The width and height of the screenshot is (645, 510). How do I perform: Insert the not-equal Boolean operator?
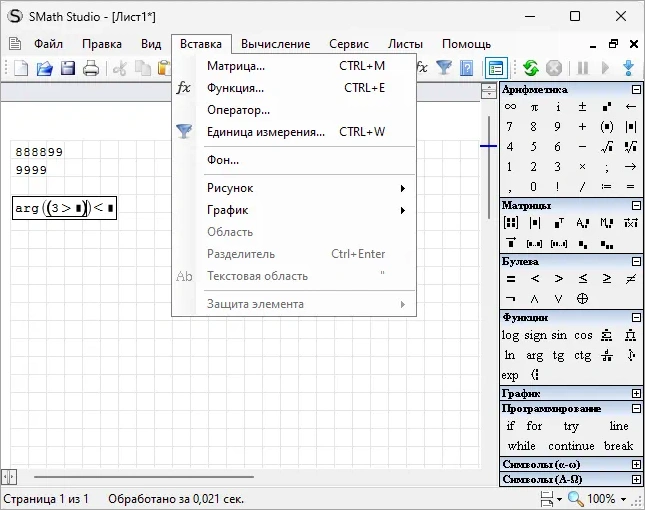point(630,279)
